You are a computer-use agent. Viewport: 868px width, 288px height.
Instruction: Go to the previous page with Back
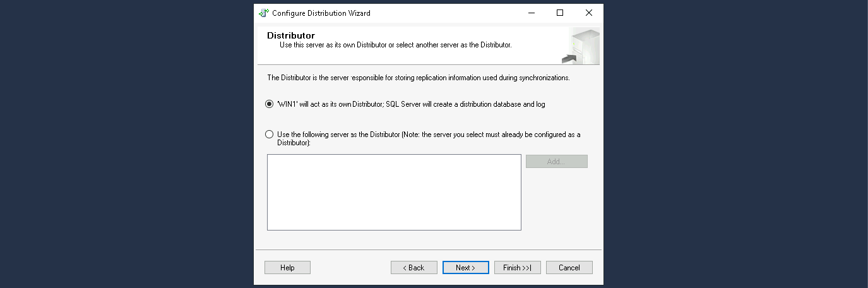click(x=413, y=268)
